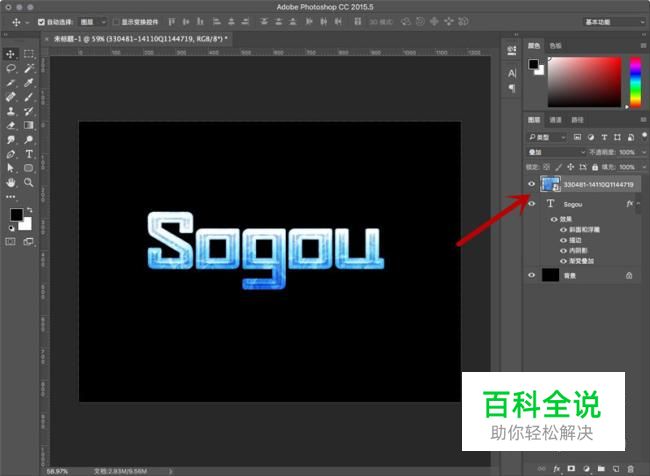Viewport: 650px width, 476px height.
Task: Open the layer filter type dropdown
Action: click(x=547, y=137)
